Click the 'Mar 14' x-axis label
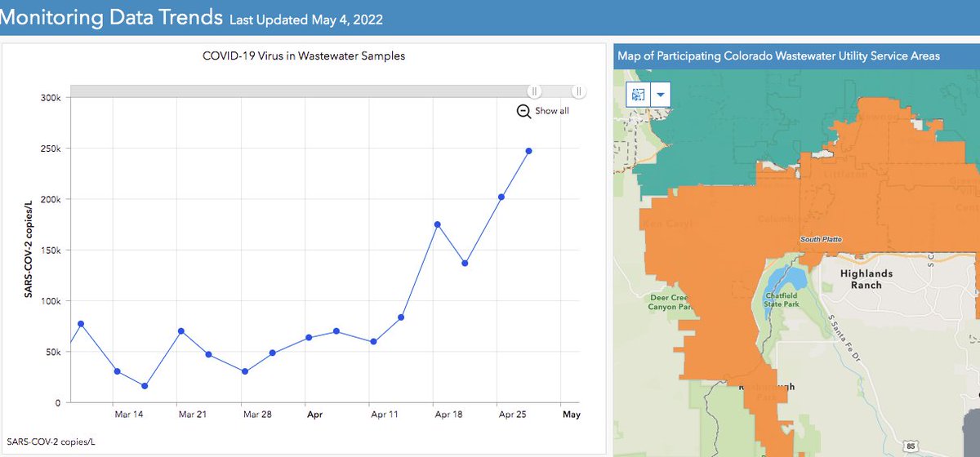This screenshot has height=457, width=980. pyautogui.click(x=129, y=415)
